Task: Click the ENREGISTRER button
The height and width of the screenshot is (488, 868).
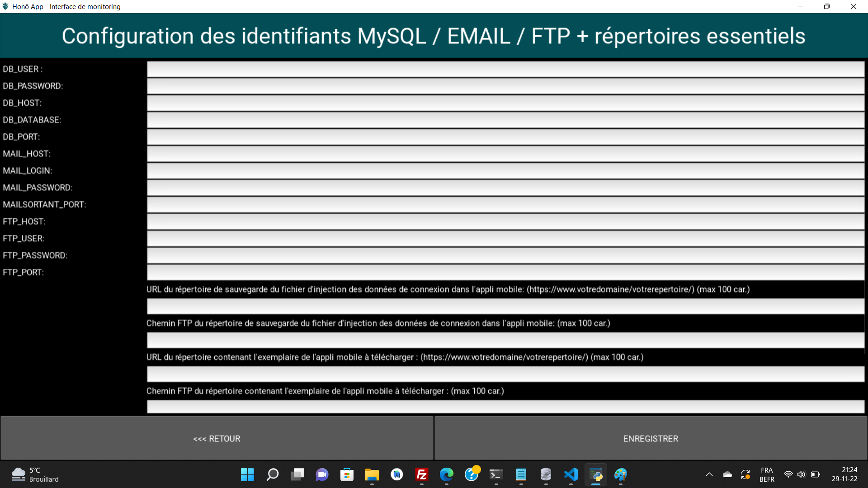Action: pyautogui.click(x=651, y=438)
